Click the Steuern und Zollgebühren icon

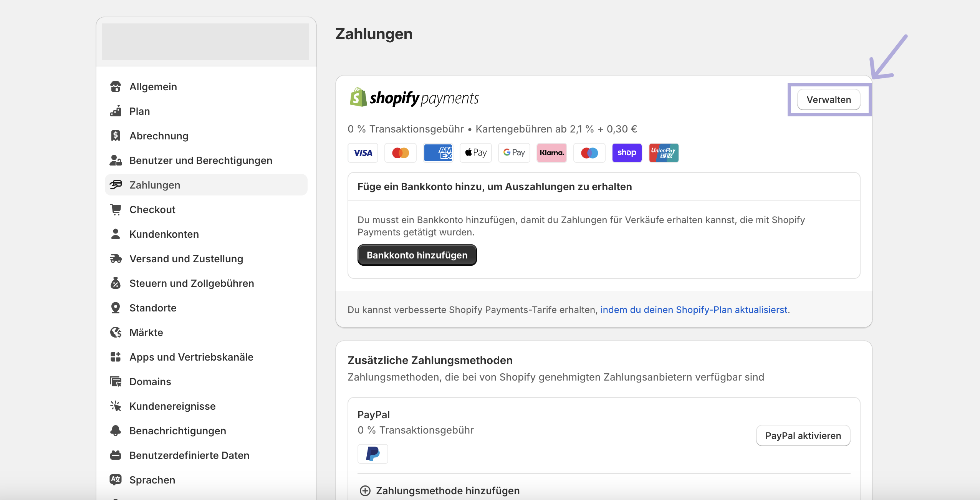pos(116,283)
